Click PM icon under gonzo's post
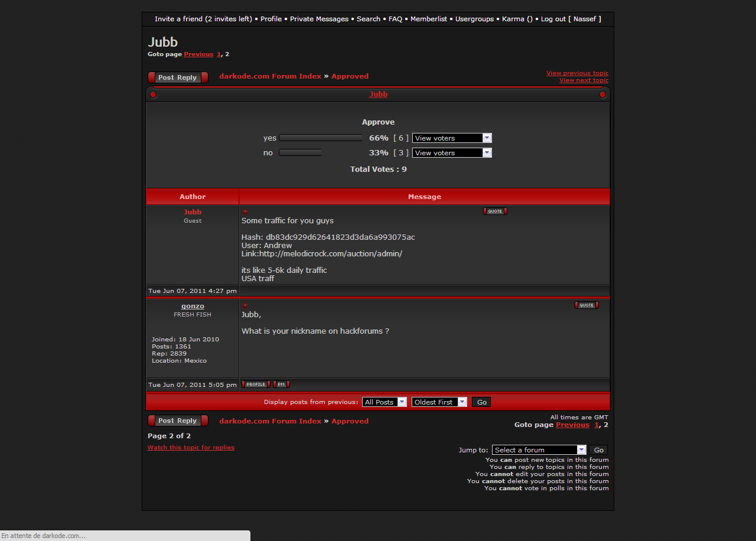Viewport: 756px width, 541px height. 281,384
